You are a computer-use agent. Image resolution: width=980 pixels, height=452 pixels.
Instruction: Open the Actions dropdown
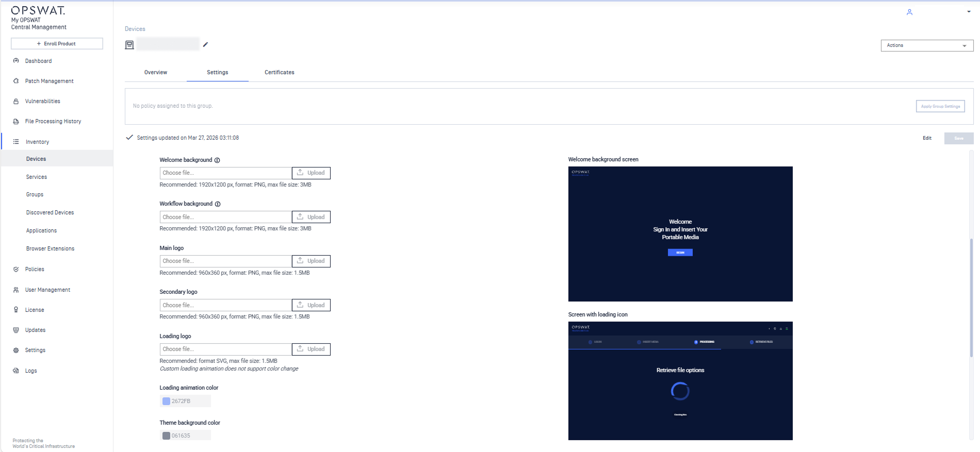927,45
